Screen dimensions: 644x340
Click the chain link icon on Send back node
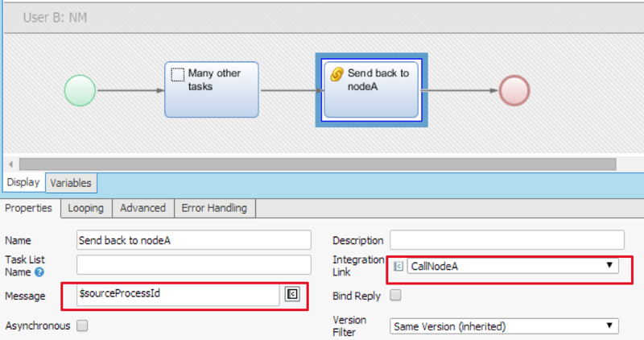(337, 73)
